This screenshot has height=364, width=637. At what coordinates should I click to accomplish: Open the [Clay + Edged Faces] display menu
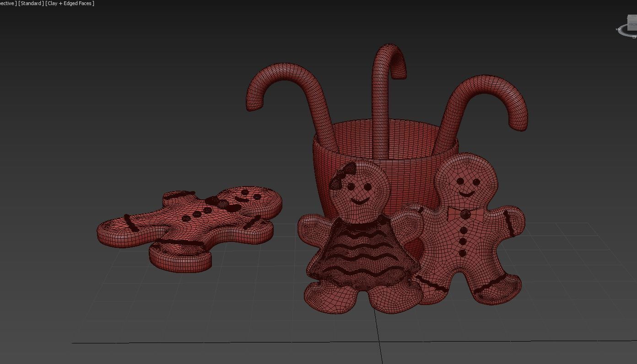[70, 3]
